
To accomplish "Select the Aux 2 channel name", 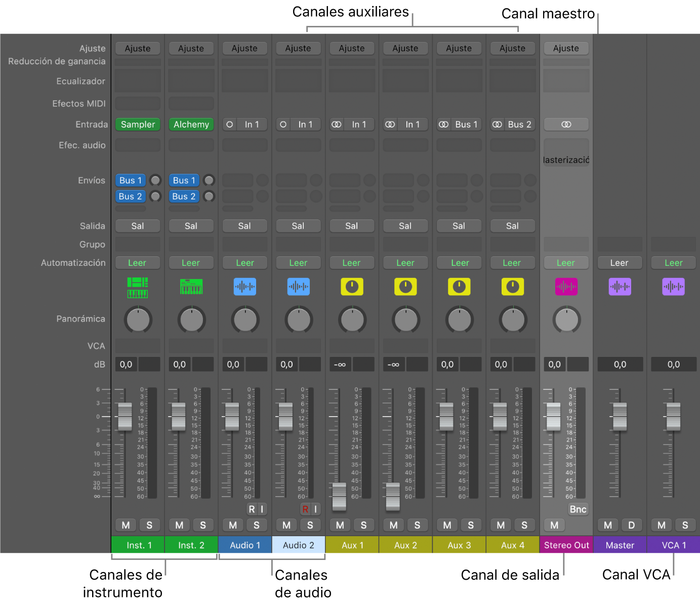I will tap(405, 545).
